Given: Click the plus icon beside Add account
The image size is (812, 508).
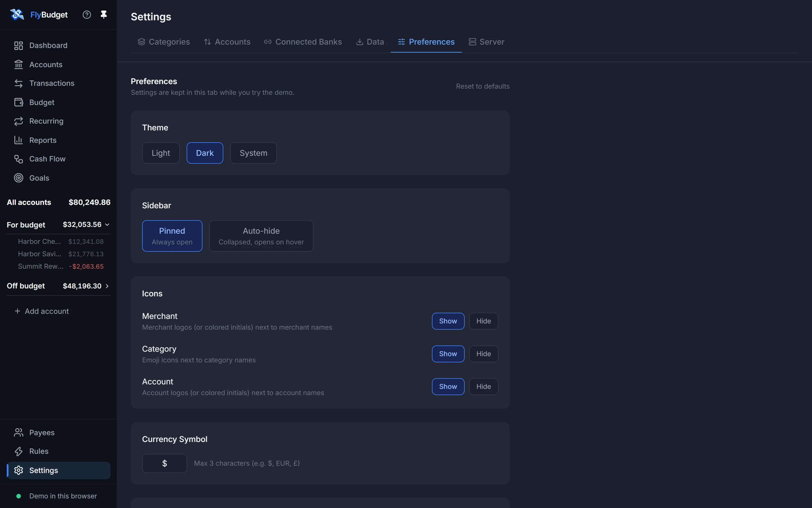Looking at the screenshot, I should tap(17, 311).
